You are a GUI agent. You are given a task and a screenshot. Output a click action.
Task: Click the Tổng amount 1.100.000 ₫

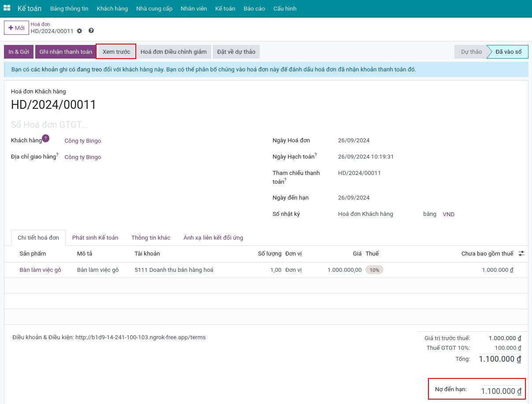pyautogui.click(x=500, y=359)
